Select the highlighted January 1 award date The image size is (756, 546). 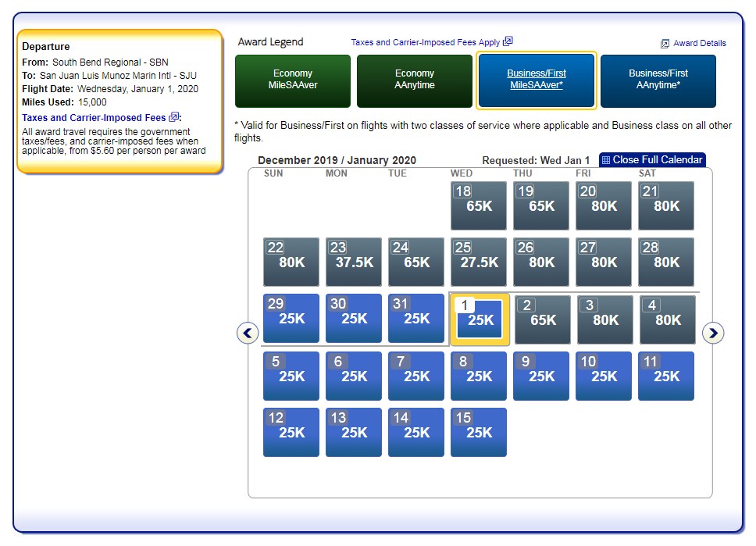[x=479, y=319]
